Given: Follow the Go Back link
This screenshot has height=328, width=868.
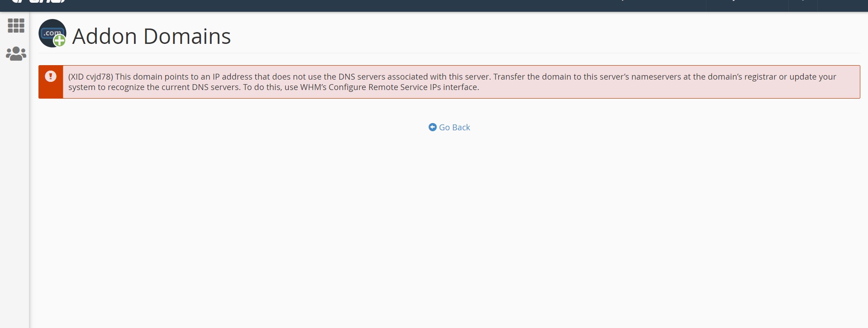Looking at the screenshot, I should [449, 127].
